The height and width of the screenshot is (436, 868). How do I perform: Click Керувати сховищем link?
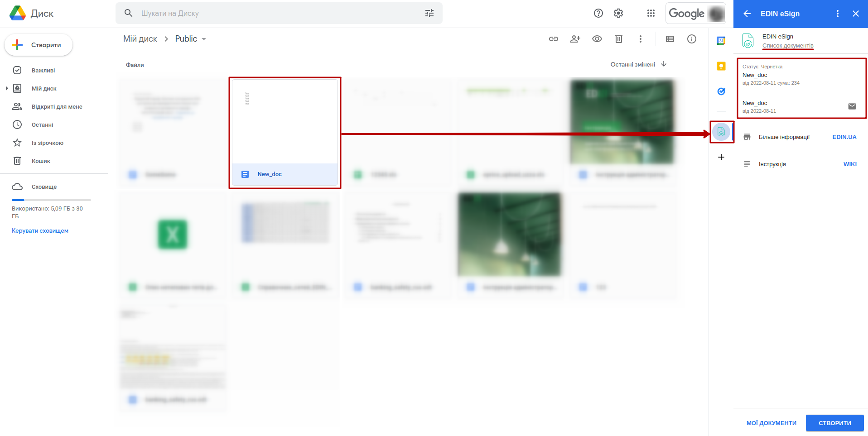40,230
